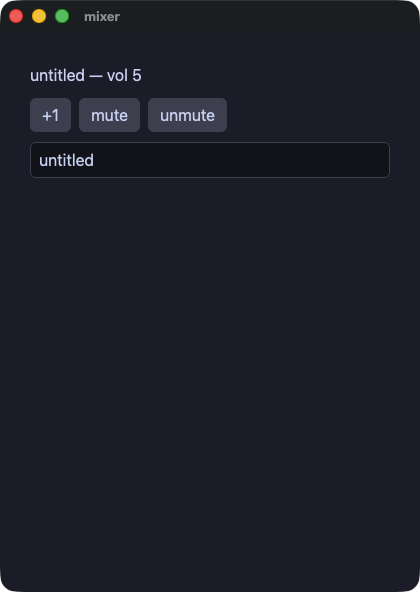Click the yellow minimize traffic-light icon
The width and height of the screenshot is (420, 592).
[39, 16]
